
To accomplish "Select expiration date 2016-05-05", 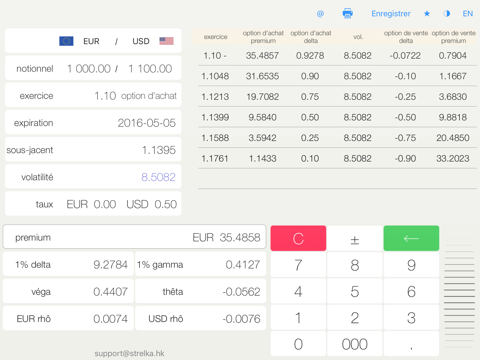I will (x=146, y=123).
